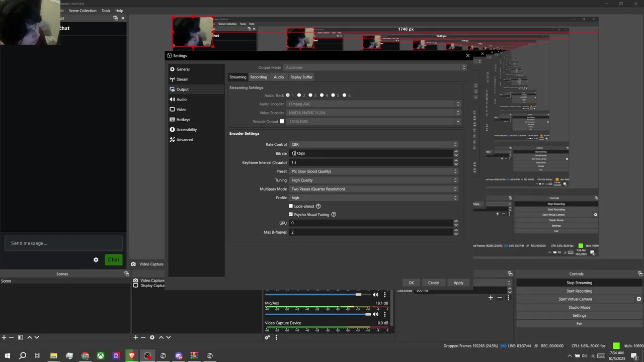Screen dimensions: 644x362
Task: Open the Audio Encoder dropdown
Action: pyautogui.click(x=374, y=104)
